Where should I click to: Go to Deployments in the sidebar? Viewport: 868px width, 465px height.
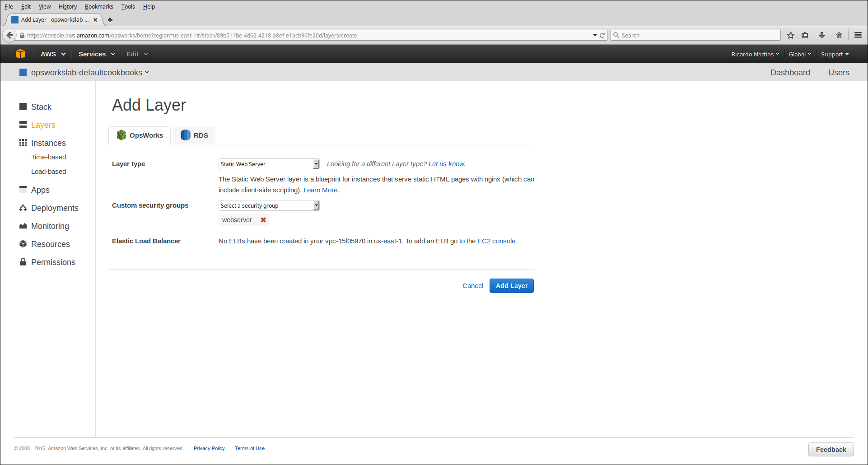click(x=55, y=208)
